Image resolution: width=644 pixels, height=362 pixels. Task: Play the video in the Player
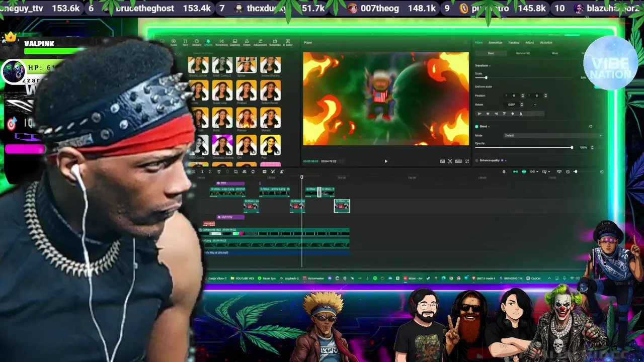coord(386,161)
